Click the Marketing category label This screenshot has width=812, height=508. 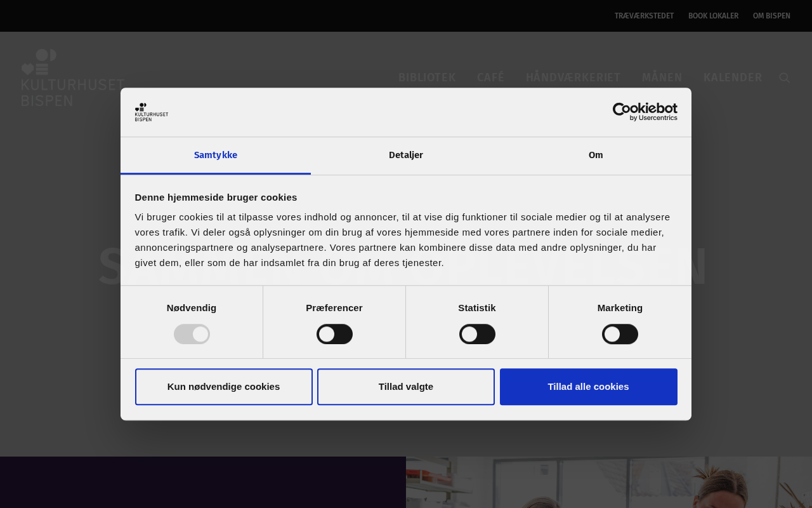(x=620, y=308)
